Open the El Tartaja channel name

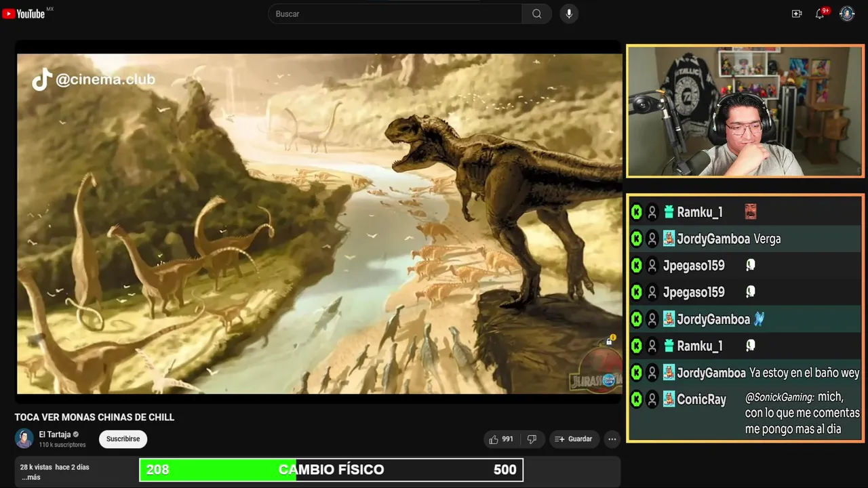point(55,434)
